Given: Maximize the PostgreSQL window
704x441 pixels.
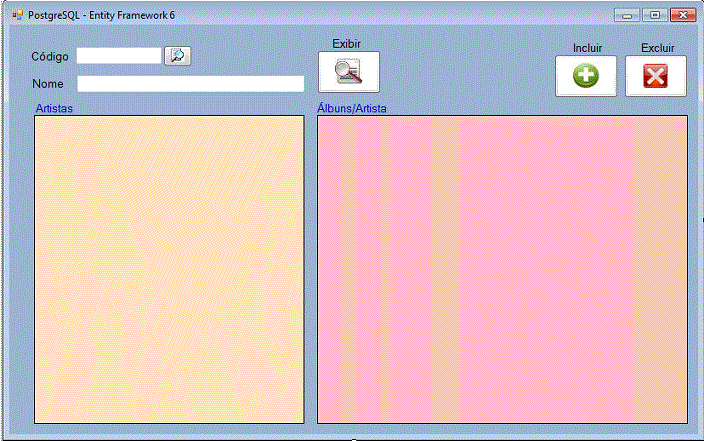Looking at the screenshot, I should (655, 15).
